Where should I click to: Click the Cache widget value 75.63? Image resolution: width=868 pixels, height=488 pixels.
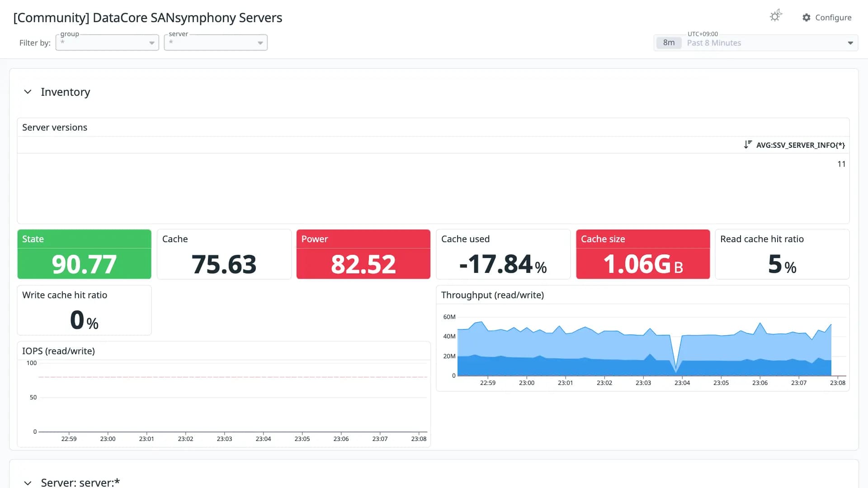[224, 264]
